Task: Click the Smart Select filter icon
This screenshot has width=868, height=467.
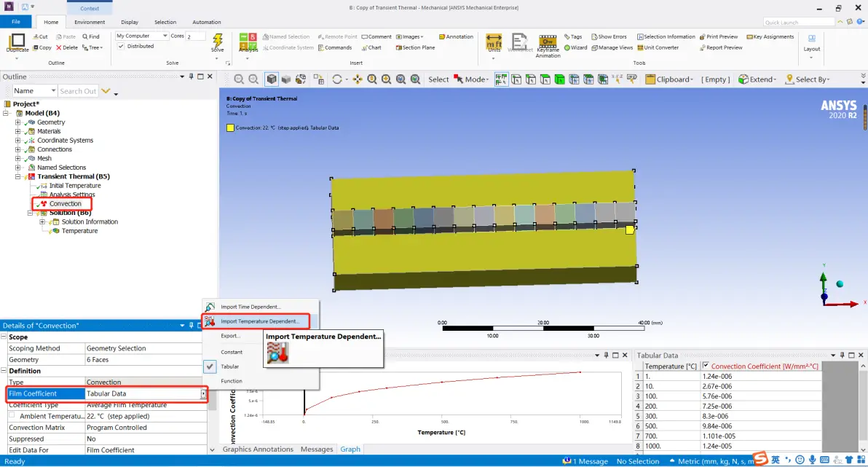Action: pyautogui.click(x=501, y=79)
